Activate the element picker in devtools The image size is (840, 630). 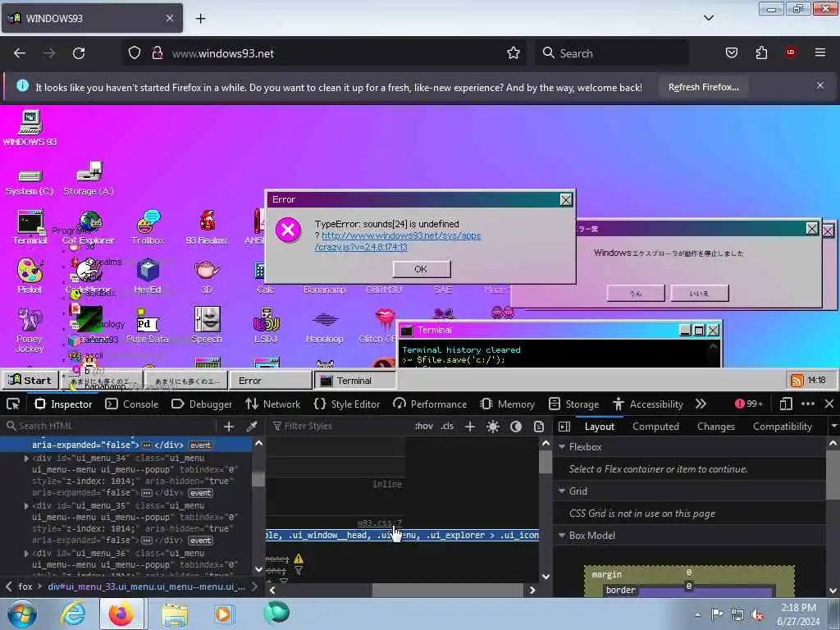pyautogui.click(x=13, y=404)
